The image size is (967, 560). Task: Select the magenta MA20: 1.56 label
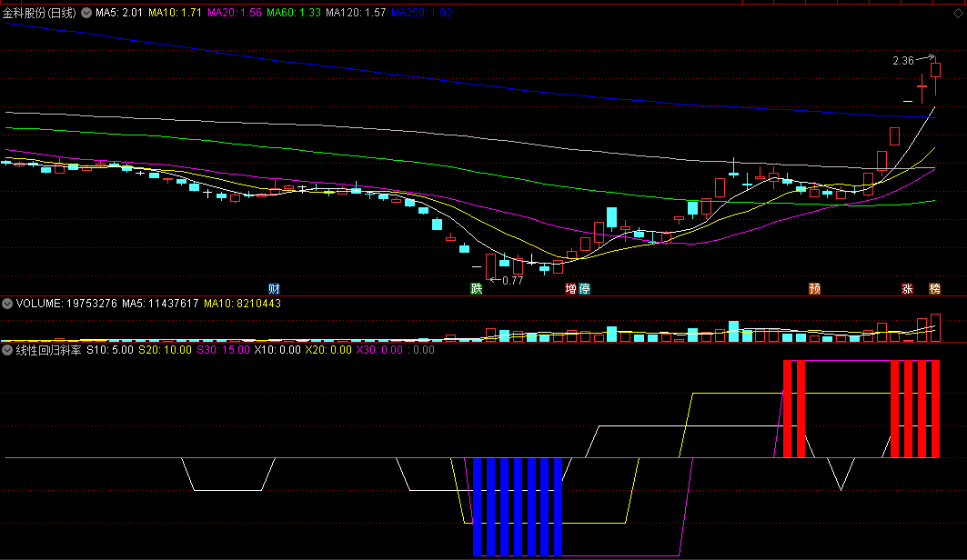[x=235, y=13]
